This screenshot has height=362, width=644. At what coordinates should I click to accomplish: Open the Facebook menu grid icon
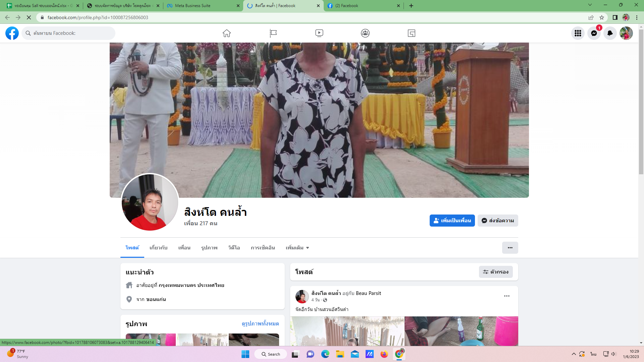click(x=578, y=33)
